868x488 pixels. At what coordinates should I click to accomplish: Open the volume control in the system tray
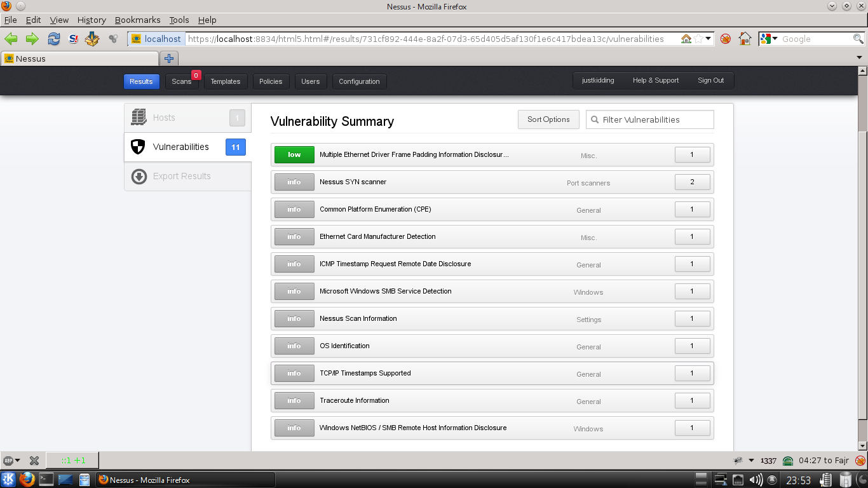[x=756, y=480]
